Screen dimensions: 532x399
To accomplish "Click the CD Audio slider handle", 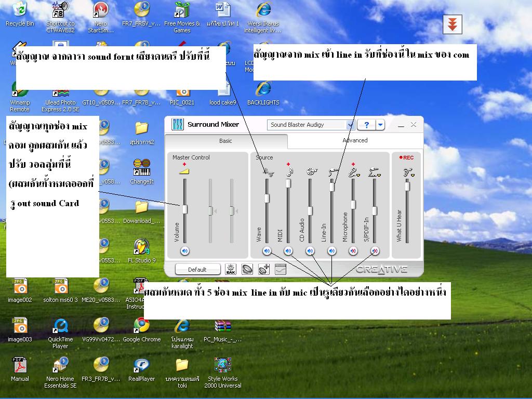I will tap(310, 210).
